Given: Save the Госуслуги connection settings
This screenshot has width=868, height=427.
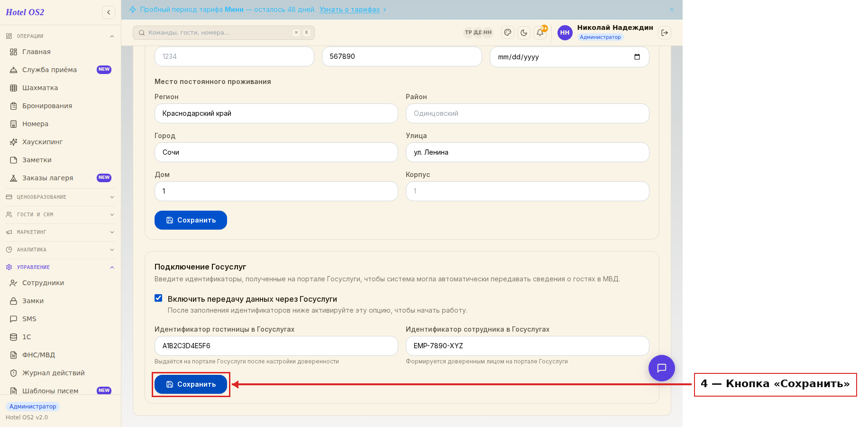Looking at the screenshot, I should pyautogui.click(x=191, y=384).
